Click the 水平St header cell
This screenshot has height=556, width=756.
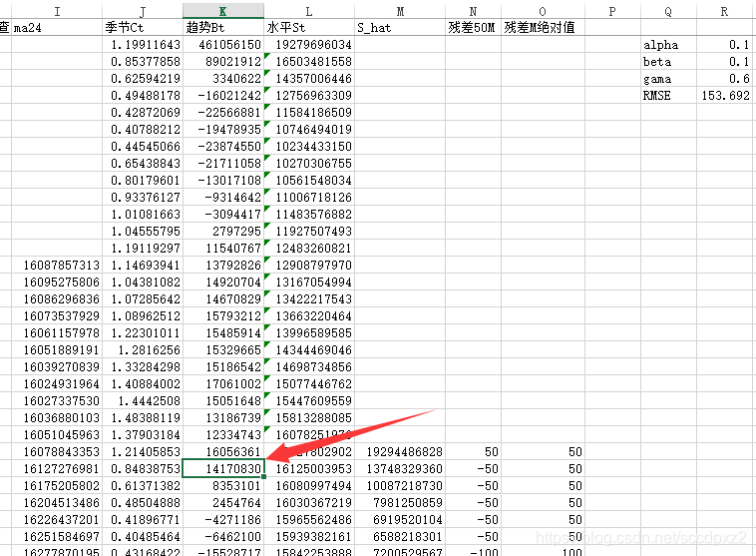pos(309,28)
